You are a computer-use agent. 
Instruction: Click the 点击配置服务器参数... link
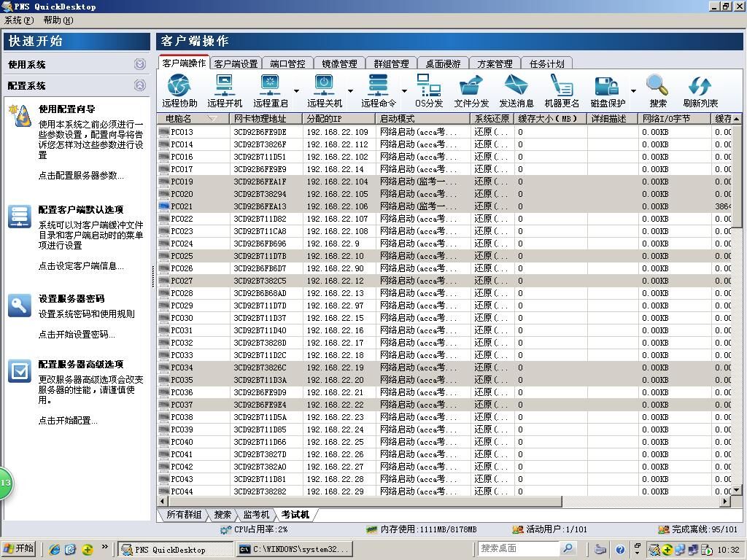point(81,176)
